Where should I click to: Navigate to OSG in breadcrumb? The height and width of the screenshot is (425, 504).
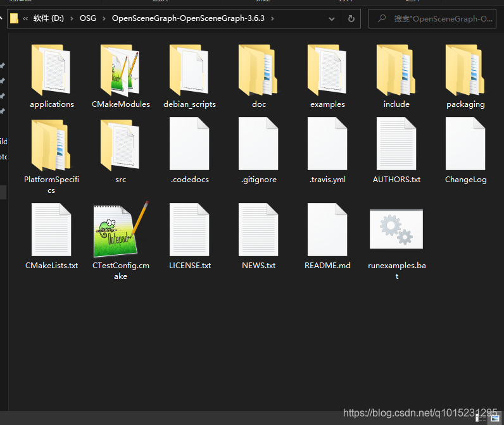coord(88,18)
